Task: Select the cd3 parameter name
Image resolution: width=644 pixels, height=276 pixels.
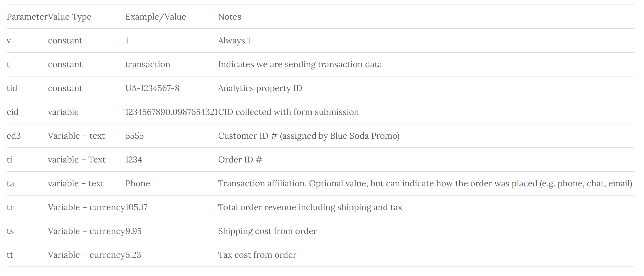Action: click(x=14, y=136)
